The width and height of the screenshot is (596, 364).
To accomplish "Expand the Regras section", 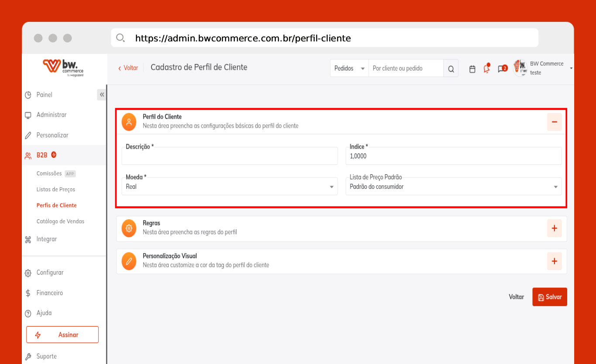I will pos(554,228).
